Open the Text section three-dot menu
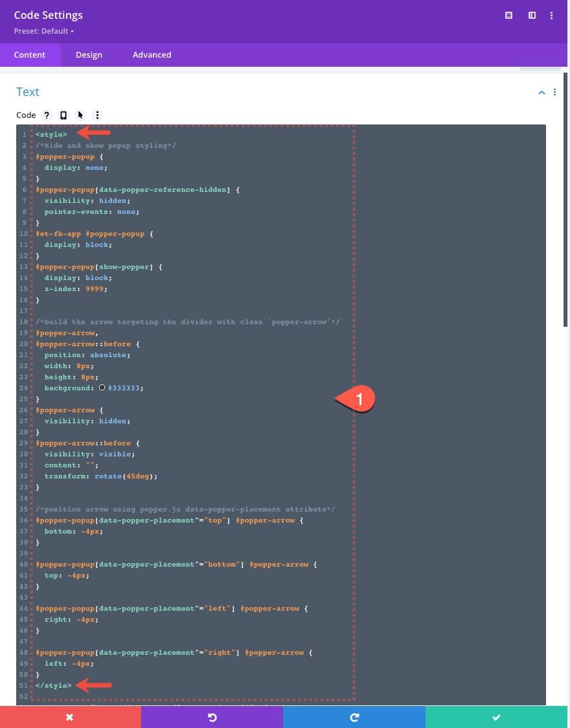The height and width of the screenshot is (728, 570). [x=554, y=93]
